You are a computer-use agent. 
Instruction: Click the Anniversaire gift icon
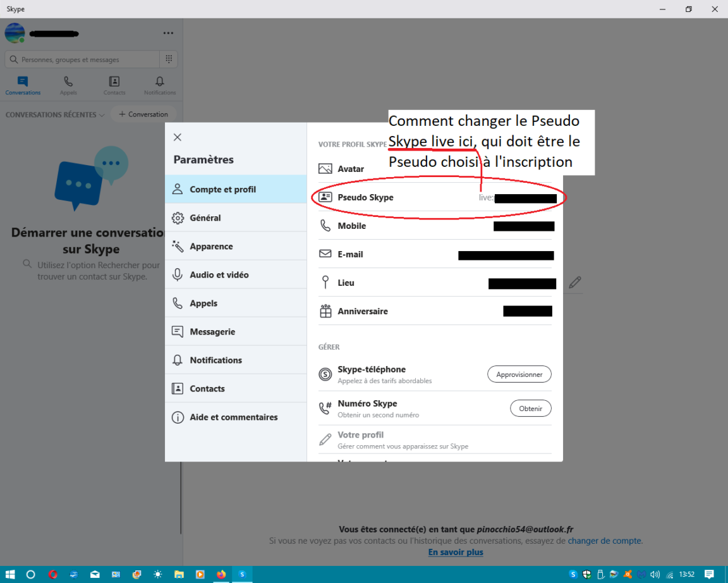[325, 311]
